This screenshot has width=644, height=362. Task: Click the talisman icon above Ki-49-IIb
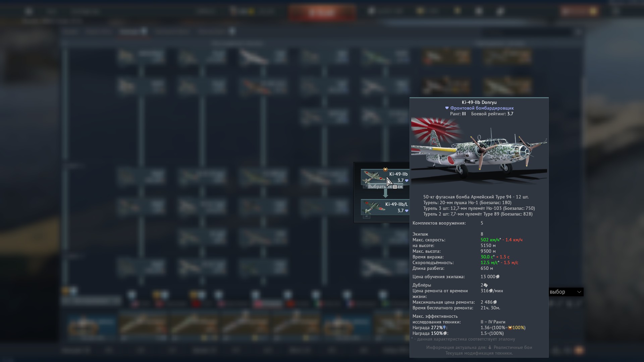tap(385, 169)
